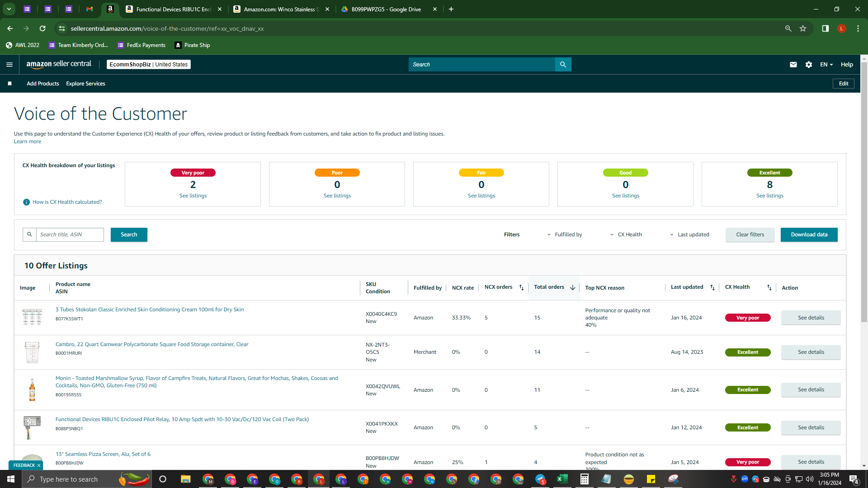Sort by NCX orders arrows icon
The width and height of the screenshot is (868, 488).
point(521,288)
